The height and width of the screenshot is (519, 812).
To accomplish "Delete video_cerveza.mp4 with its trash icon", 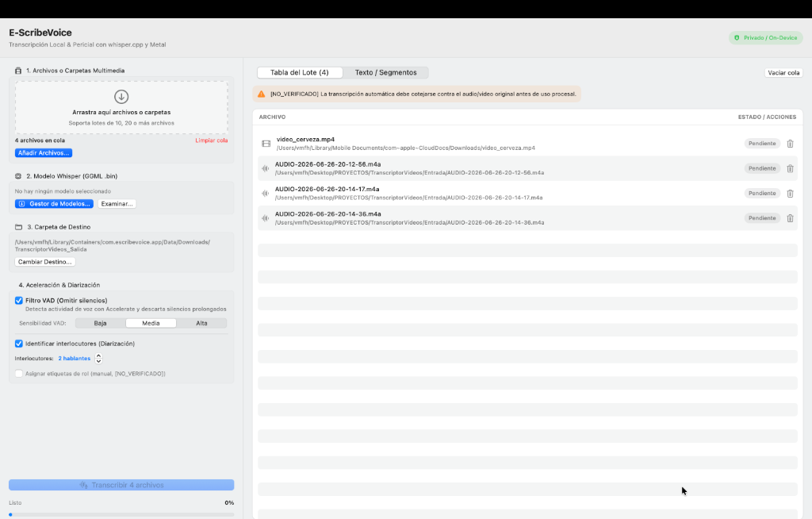I will tap(790, 144).
